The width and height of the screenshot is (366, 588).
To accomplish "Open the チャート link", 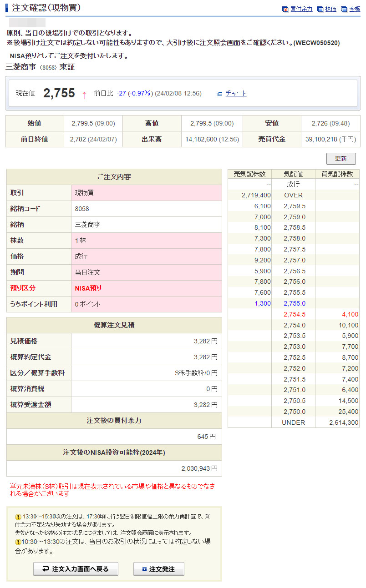I will pos(235,93).
